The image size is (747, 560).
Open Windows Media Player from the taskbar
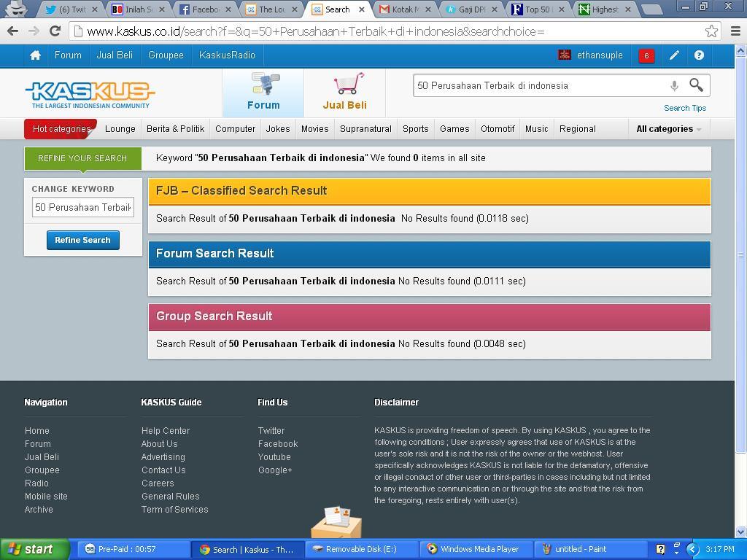[476, 549]
